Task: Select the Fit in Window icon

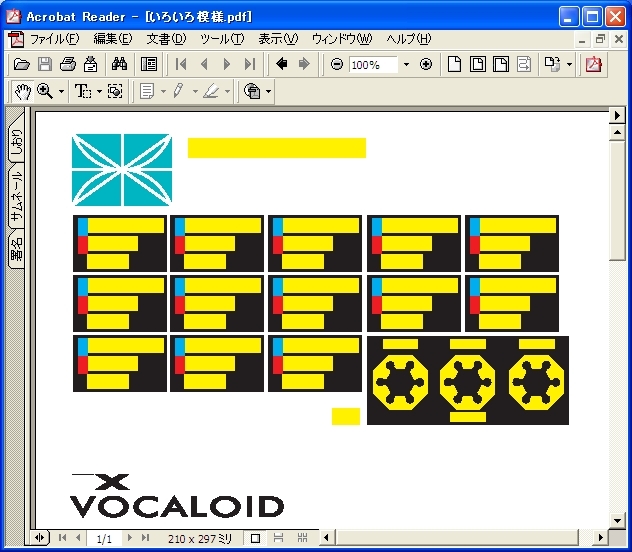Action: pos(478,64)
